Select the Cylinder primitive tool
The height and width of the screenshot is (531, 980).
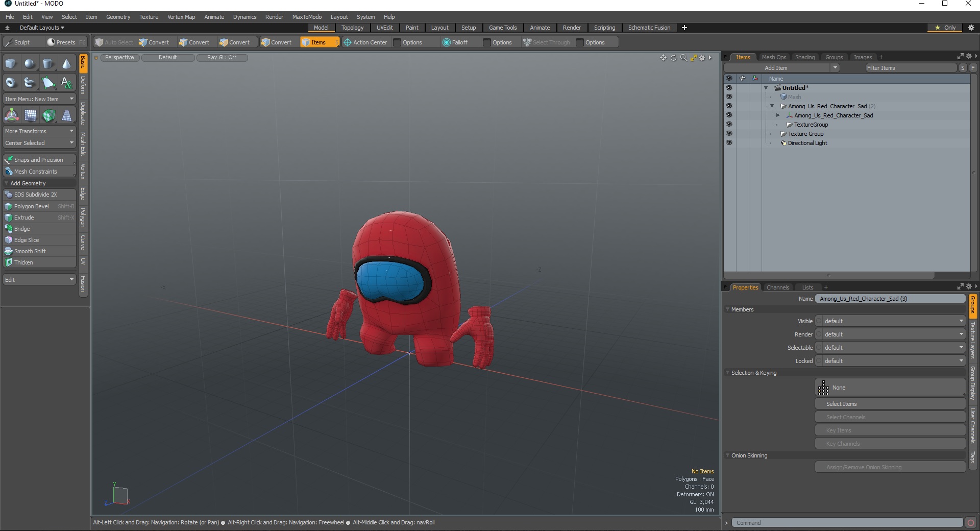(48, 64)
